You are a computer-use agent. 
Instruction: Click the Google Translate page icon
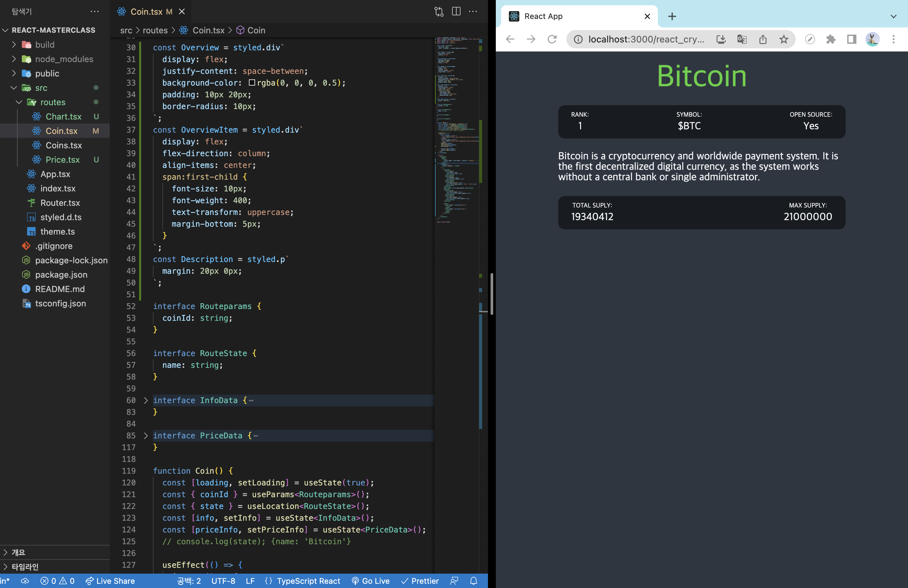pyautogui.click(x=742, y=39)
